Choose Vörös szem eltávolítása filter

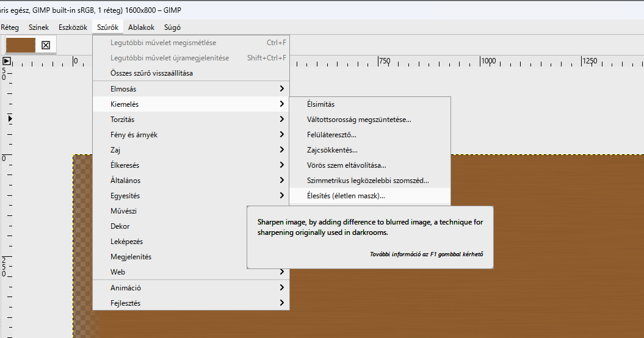click(x=370, y=165)
